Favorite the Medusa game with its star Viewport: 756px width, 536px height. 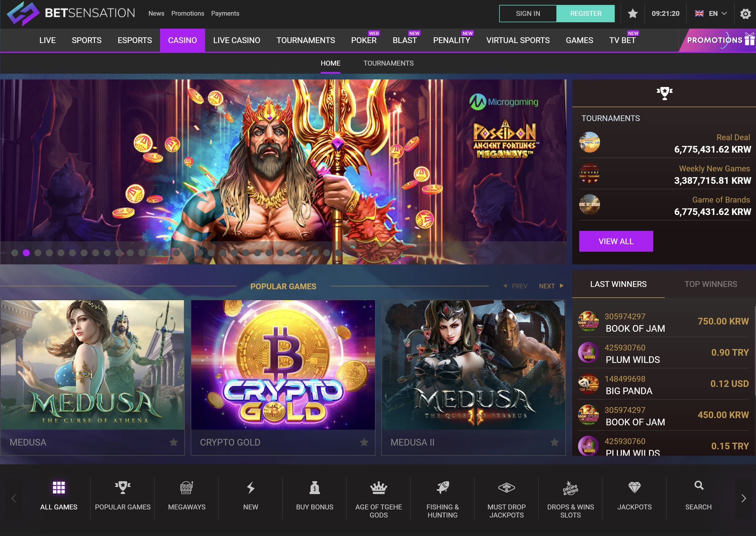coord(174,442)
